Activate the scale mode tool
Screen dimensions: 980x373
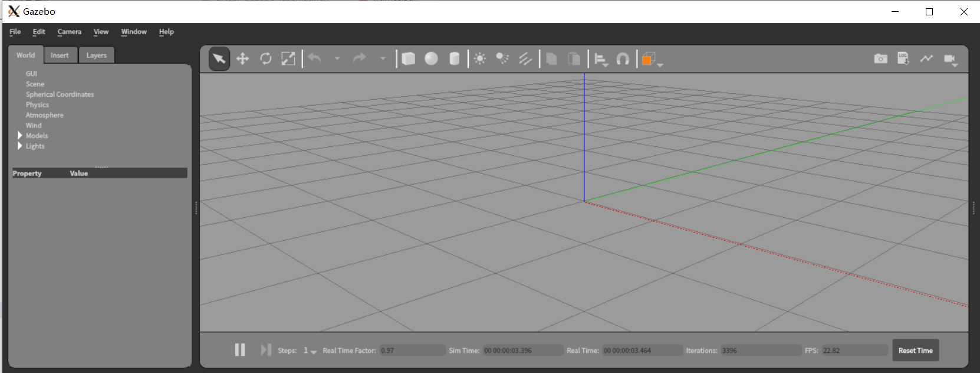pyautogui.click(x=288, y=58)
